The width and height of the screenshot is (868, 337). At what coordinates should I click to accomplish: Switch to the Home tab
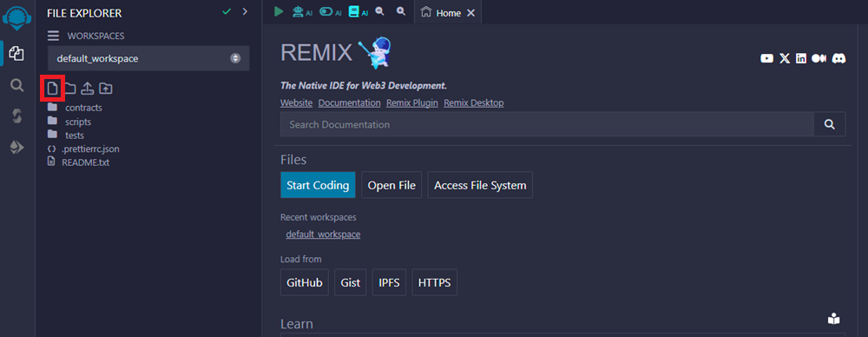point(449,13)
